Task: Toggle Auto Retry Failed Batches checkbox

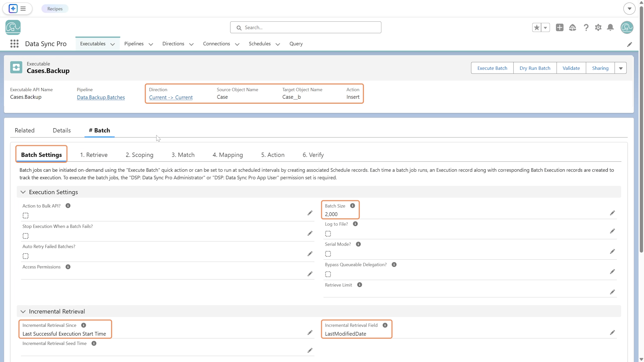Action: pyautogui.click(x=25, y=256)
